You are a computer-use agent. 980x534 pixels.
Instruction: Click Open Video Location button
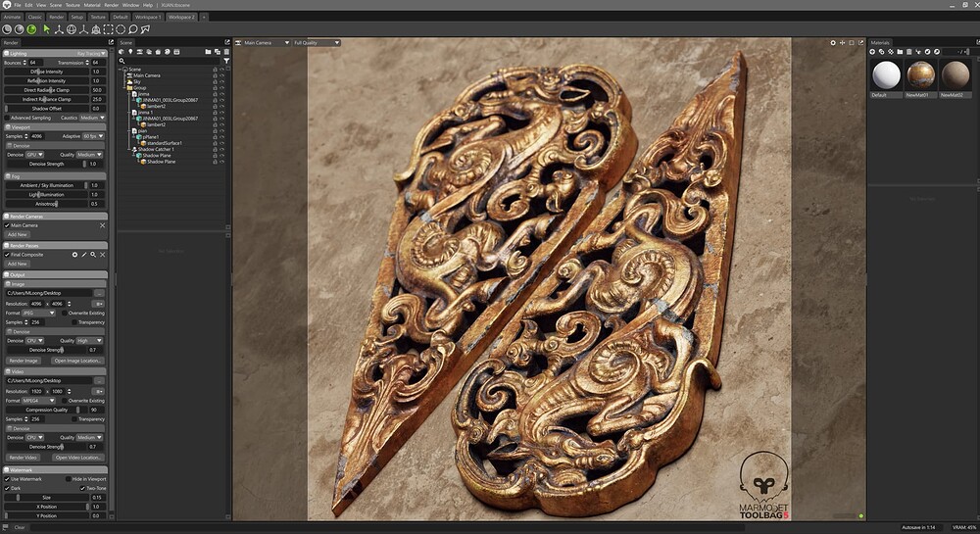[x=77, y=458]
